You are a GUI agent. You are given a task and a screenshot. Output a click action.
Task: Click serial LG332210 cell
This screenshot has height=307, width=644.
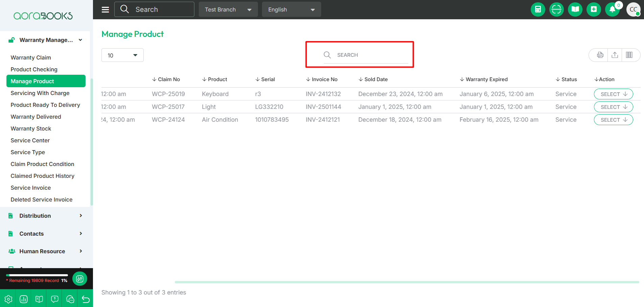coord(269,107)
